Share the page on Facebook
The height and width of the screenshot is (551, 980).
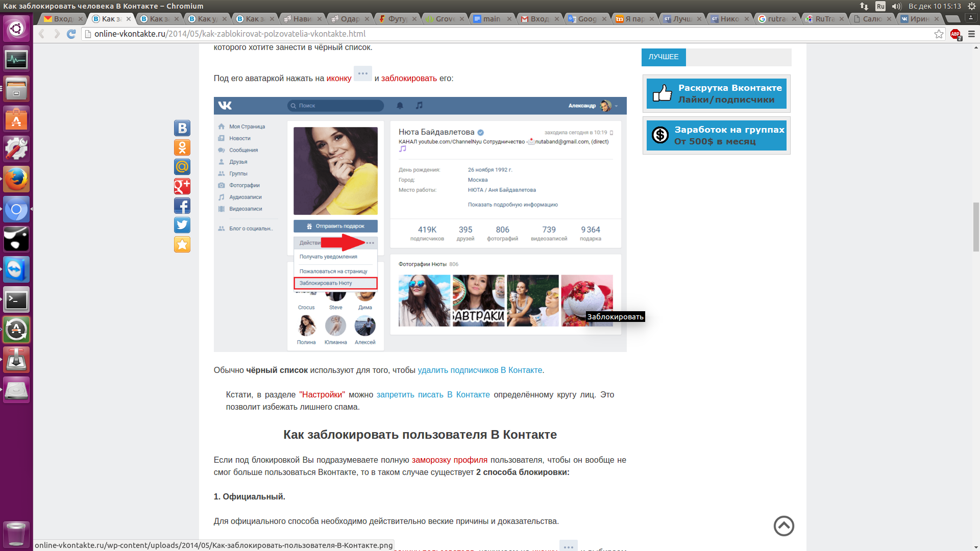182,206
